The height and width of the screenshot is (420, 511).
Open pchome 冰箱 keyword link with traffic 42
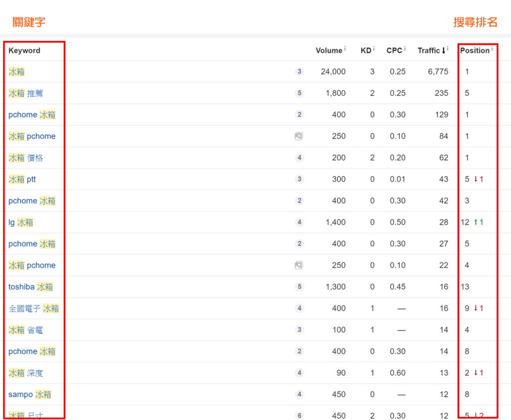(32, 201)
